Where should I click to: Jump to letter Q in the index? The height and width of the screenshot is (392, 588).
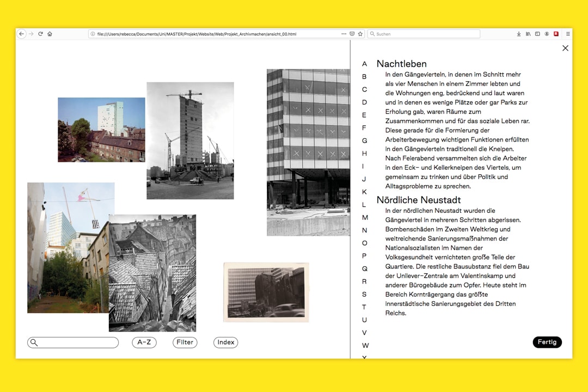coord(364,268)
